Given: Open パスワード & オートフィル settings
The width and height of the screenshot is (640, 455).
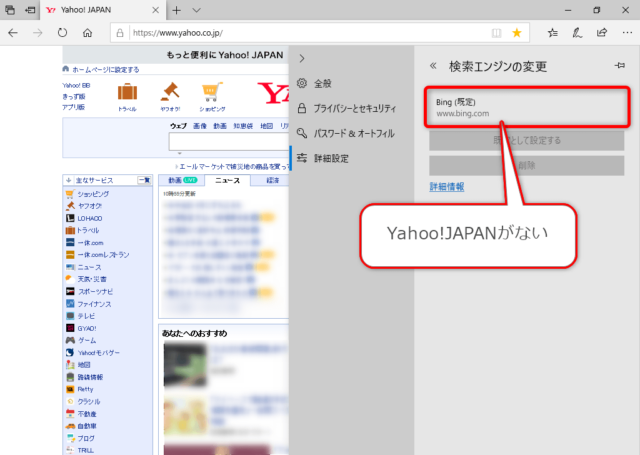Looking at the screenshot, I should [346, 133].
